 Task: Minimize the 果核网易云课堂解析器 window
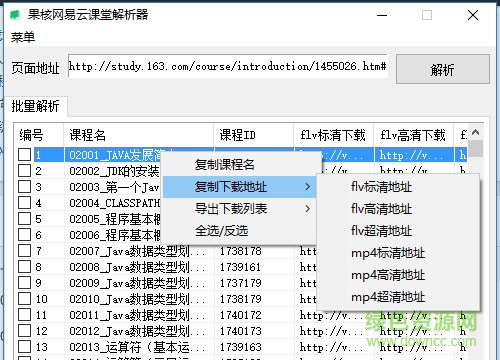click(382, 15)
